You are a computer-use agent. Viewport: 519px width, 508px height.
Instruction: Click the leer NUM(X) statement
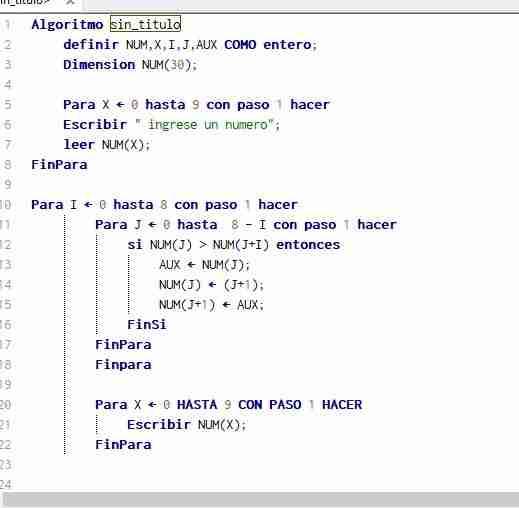click(x=107, y=145)
